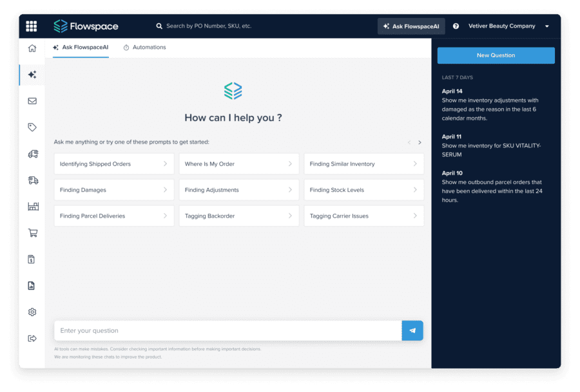This screenshot has height=392, width=580.
Task: Click the next prompts carousel arrow
Action: 420,142
